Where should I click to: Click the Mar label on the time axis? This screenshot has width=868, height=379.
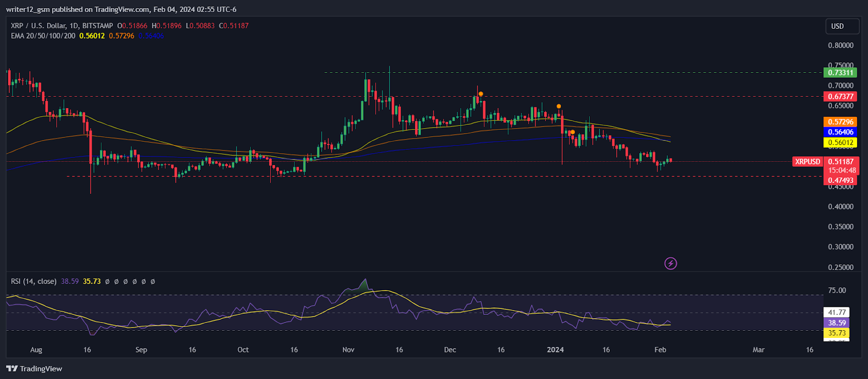pyautogui.click(x=758, y=350)
